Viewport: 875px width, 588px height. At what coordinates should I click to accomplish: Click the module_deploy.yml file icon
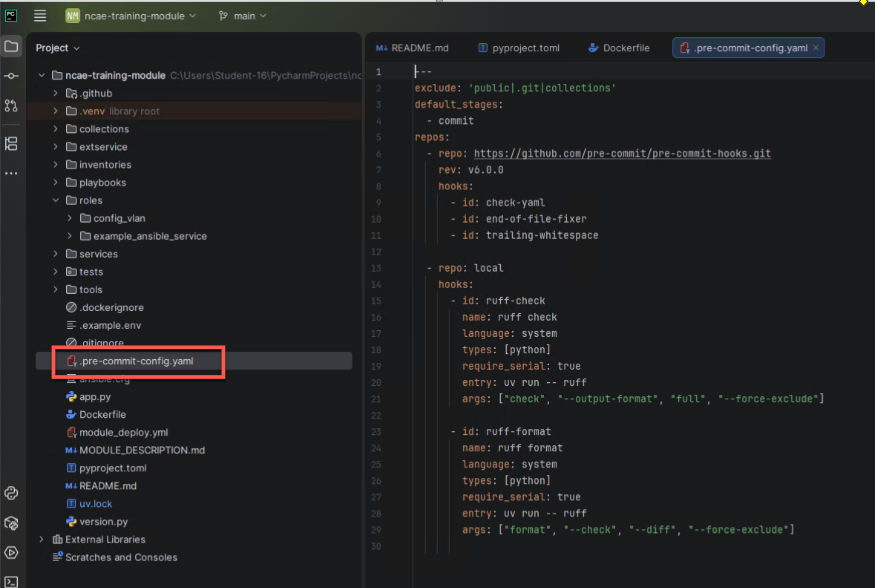click(71, 432)
